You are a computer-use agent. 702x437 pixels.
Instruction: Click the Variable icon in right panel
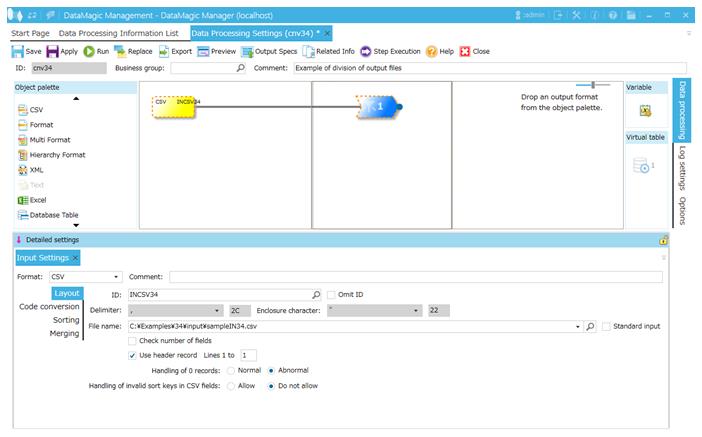click(x=645, y=111)
